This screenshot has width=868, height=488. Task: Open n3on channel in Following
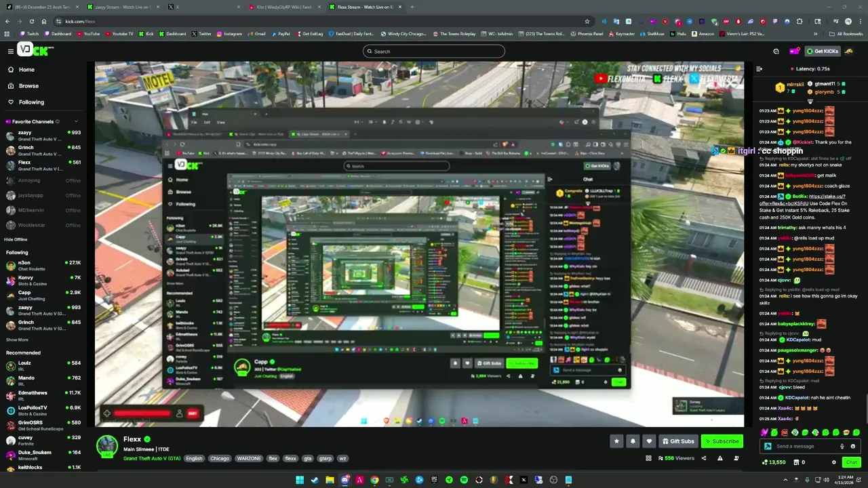(x=43, y=266)
